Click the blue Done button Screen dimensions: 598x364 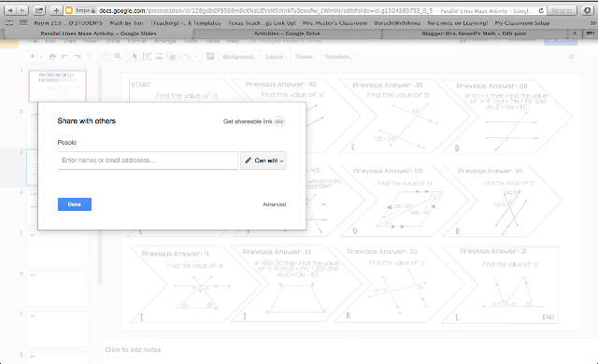coord(75,204)
